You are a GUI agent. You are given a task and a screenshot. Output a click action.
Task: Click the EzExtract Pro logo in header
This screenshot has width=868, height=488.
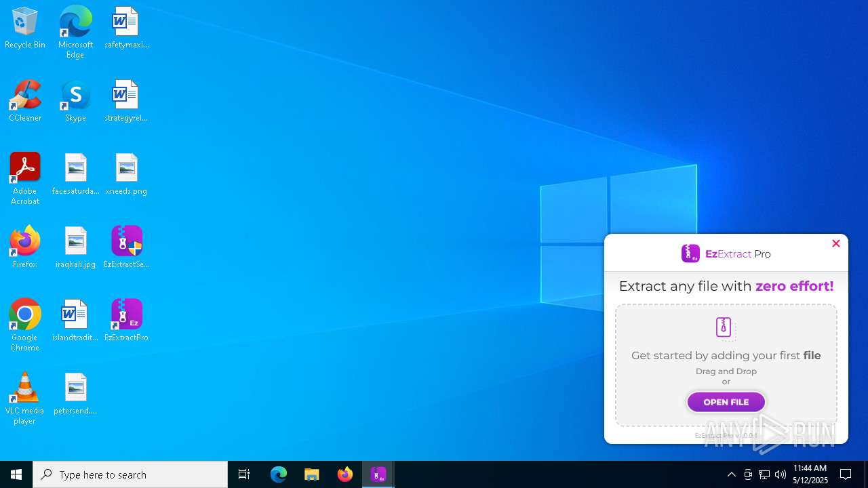pos(726,253)
